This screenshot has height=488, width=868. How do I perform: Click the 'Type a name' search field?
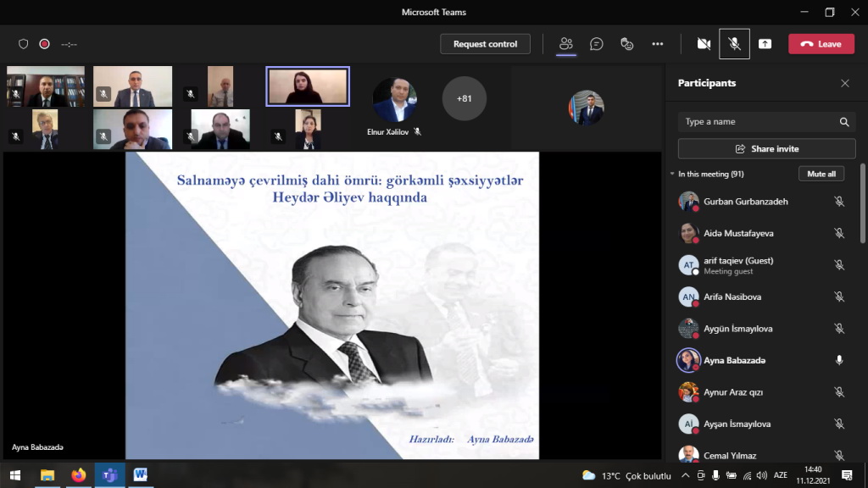(x=759, y=122)
